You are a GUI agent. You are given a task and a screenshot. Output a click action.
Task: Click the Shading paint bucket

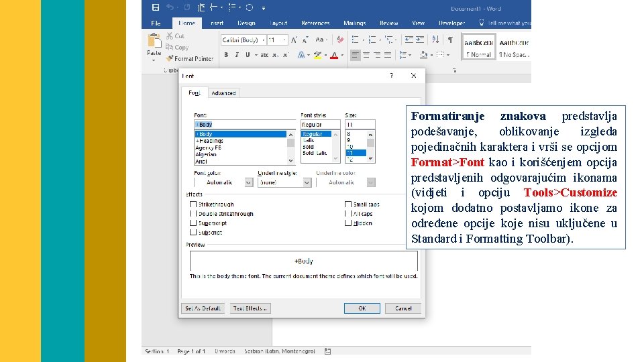click(x=424, y=54)
